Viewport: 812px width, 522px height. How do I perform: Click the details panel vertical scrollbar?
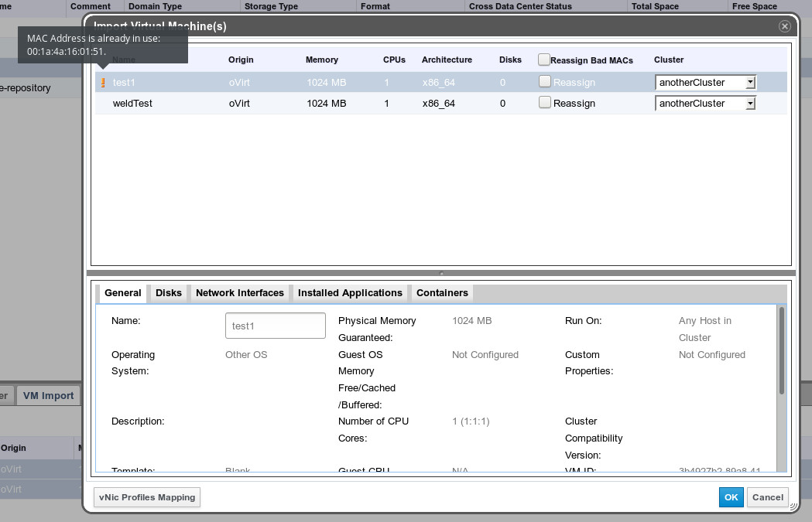click(781, 352)
